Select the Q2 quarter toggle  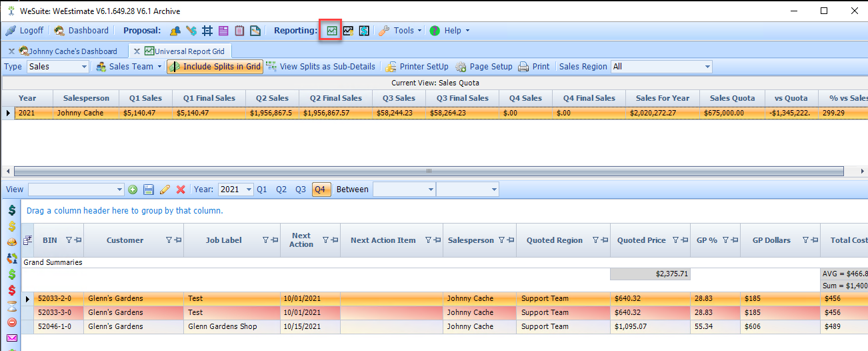pos(281,190)
